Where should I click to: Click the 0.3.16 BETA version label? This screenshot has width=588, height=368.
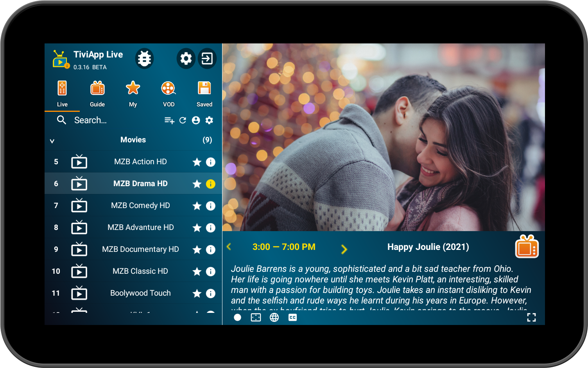[x=90, y=67]
